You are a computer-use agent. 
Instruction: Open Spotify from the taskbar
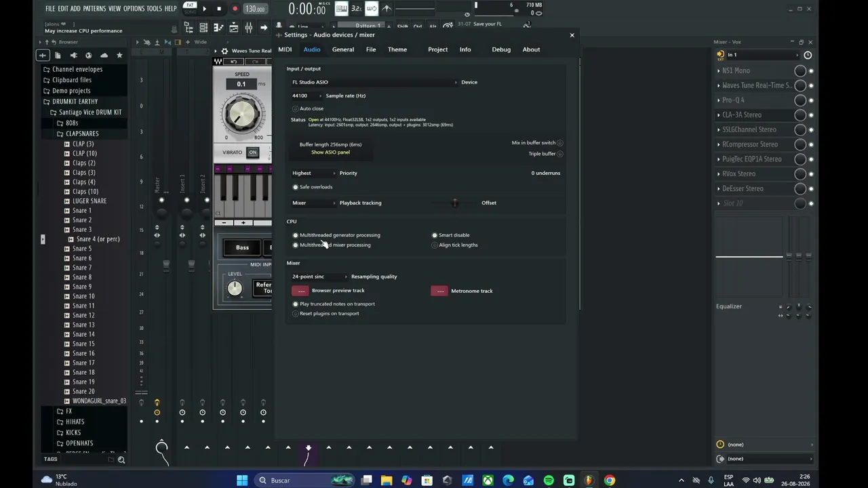pyautogui.click(x=549, y=481)
